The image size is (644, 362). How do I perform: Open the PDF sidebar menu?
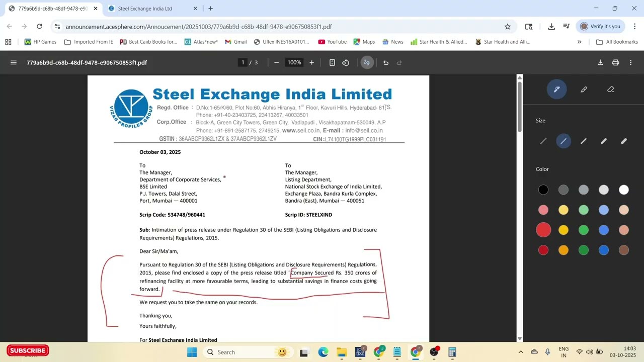point(14,63)
